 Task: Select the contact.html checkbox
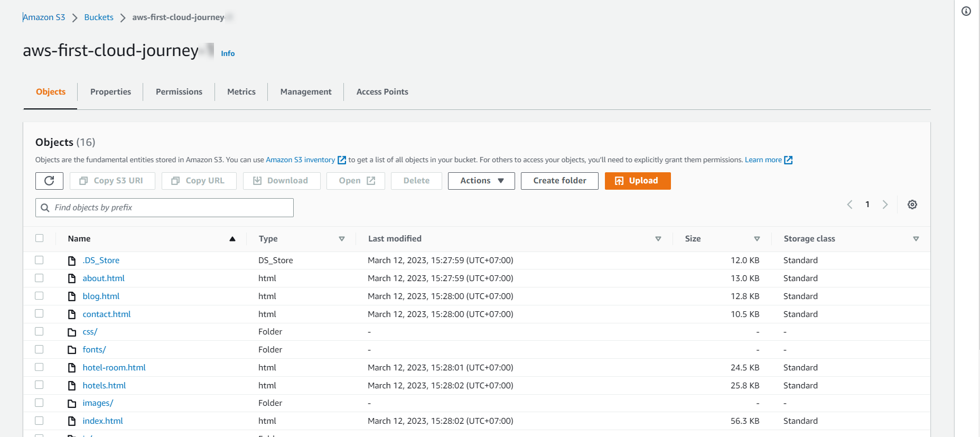(x=39, y=314)
